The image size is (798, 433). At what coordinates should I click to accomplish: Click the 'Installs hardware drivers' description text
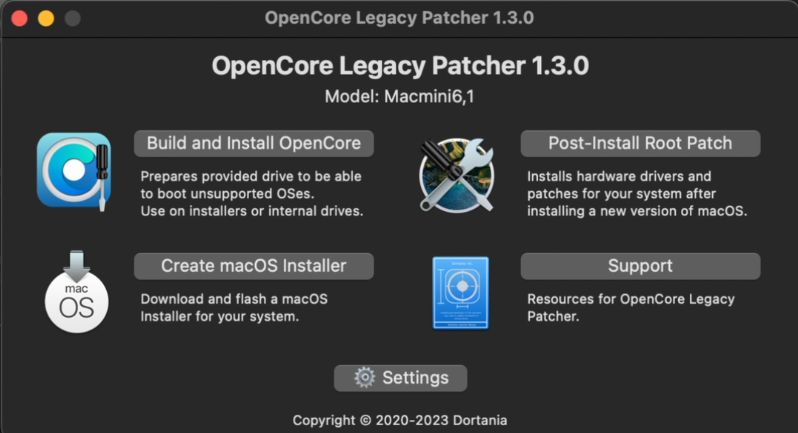(637, 194)
